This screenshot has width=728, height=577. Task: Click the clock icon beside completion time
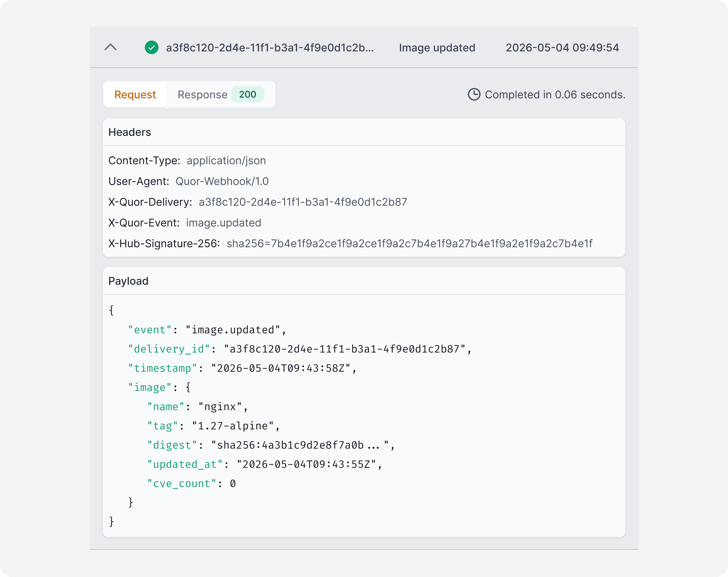474,95
